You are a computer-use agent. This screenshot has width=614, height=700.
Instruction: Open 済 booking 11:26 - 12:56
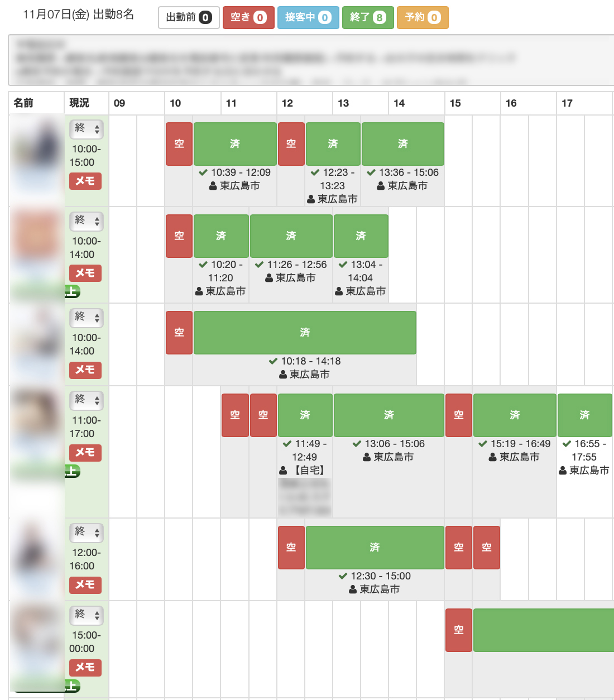[291, 236]
